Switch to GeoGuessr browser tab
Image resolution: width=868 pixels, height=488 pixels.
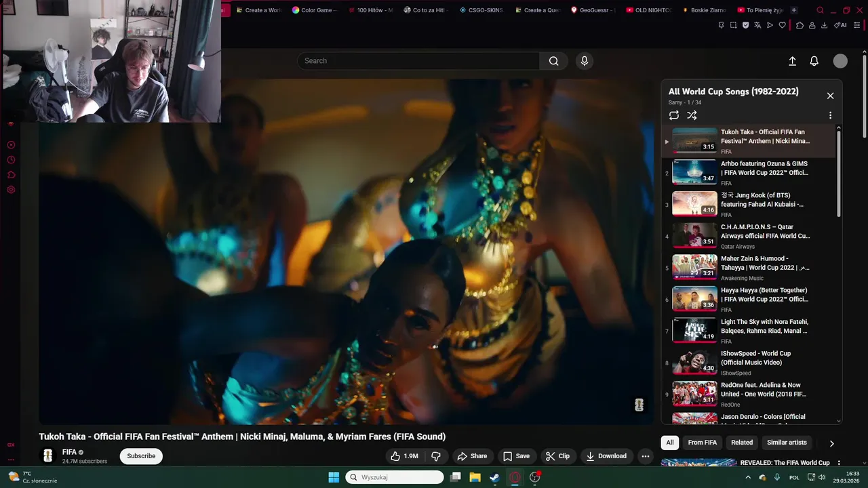pyautogui.click(x=592, y=10)
